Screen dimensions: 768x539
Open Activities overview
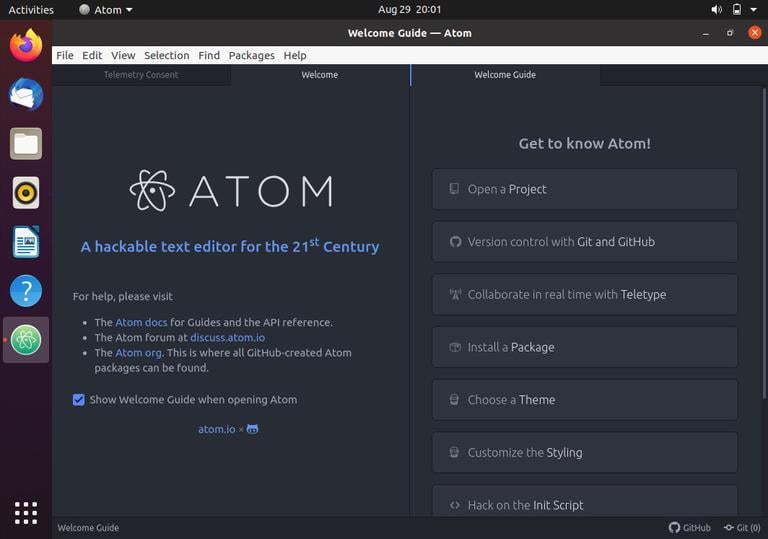click(x=31, y=10)
